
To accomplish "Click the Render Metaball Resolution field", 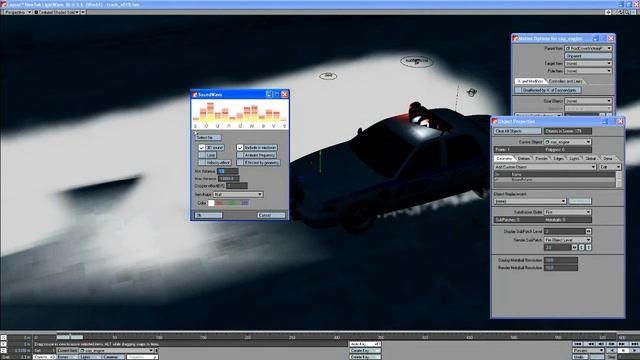I will click(x=561, y=268).
